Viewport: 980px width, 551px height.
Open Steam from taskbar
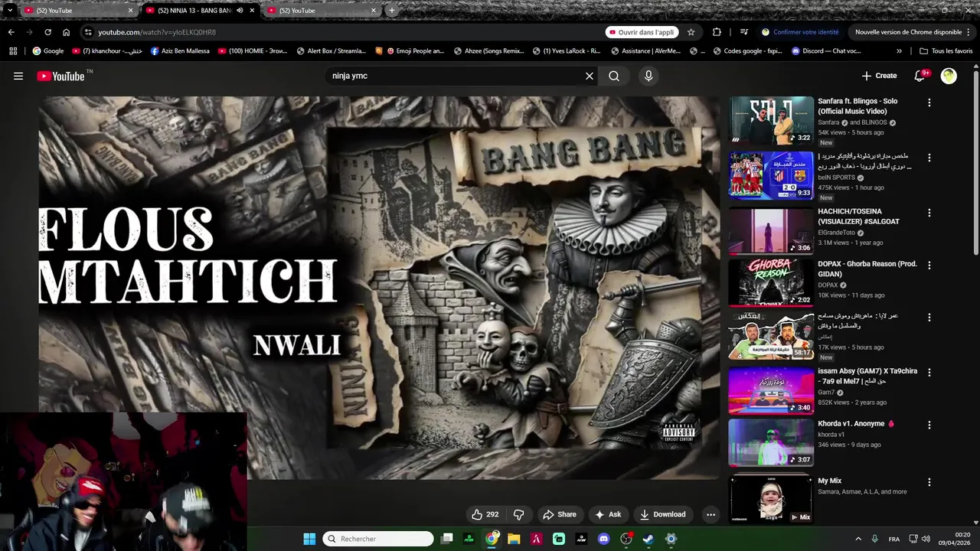pyautogui.click(x=648, y=539)
